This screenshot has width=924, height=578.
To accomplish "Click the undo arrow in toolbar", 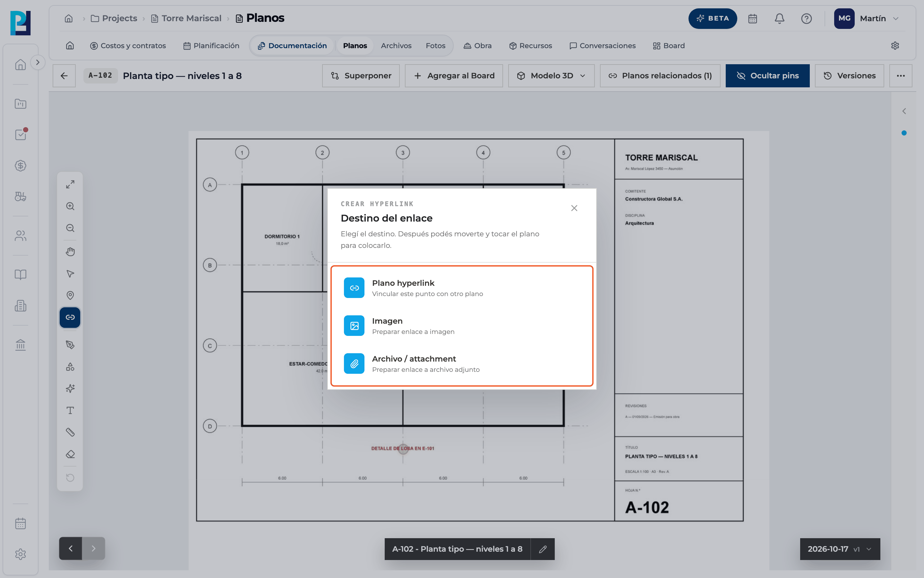I will pyautogui.click(x=70, y=478).
